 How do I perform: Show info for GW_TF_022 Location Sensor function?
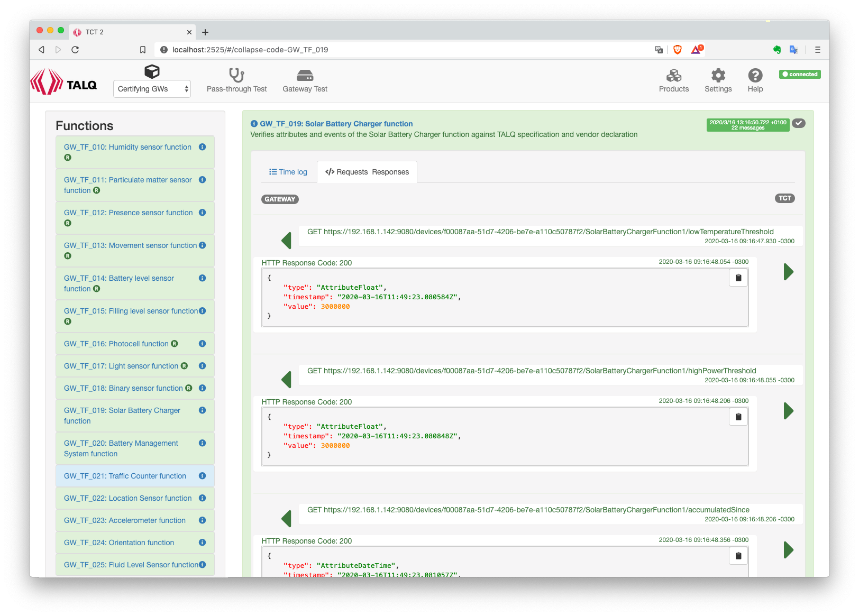tap(202, 498)
